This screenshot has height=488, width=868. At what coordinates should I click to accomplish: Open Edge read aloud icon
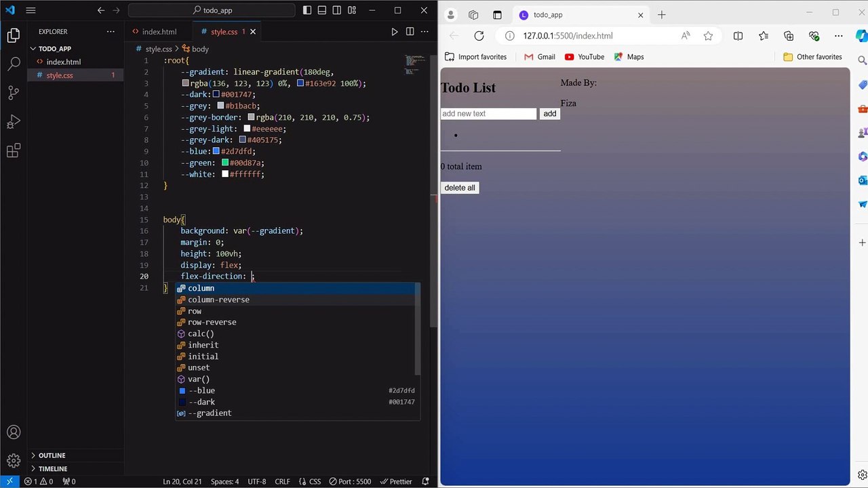pyautogui.click(x=686, y=36)
